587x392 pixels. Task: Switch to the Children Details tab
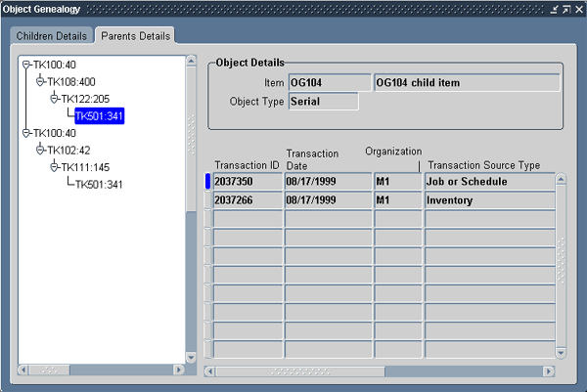(x=51, y=36)
